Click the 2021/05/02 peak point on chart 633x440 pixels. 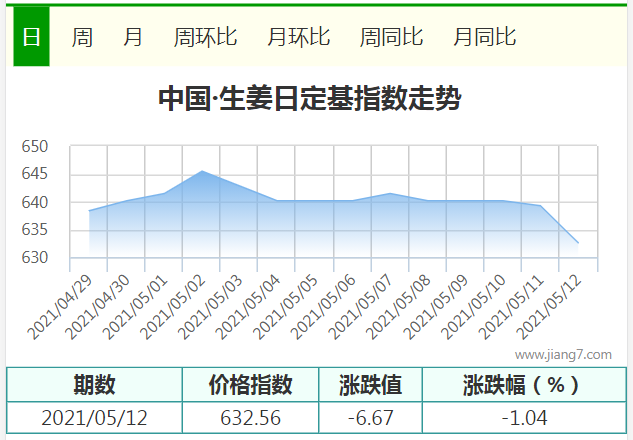point(201,171)
